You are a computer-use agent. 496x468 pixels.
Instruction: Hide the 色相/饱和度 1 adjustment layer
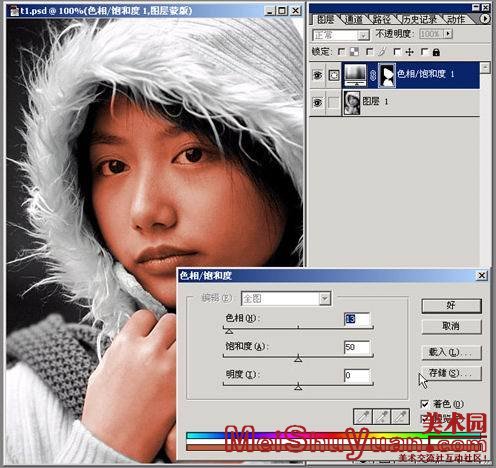click(318, 75)
